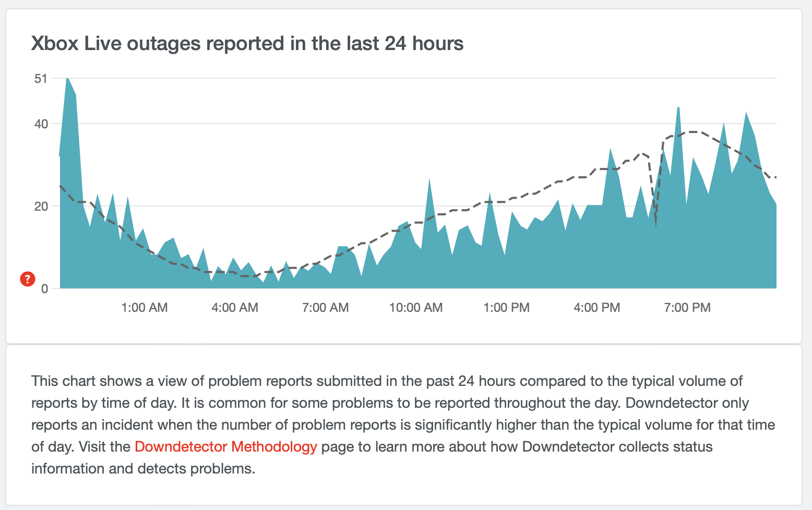Click the 20 y-axis value
812x510 pixels.
pyautogui.click(x=41, y=207)
